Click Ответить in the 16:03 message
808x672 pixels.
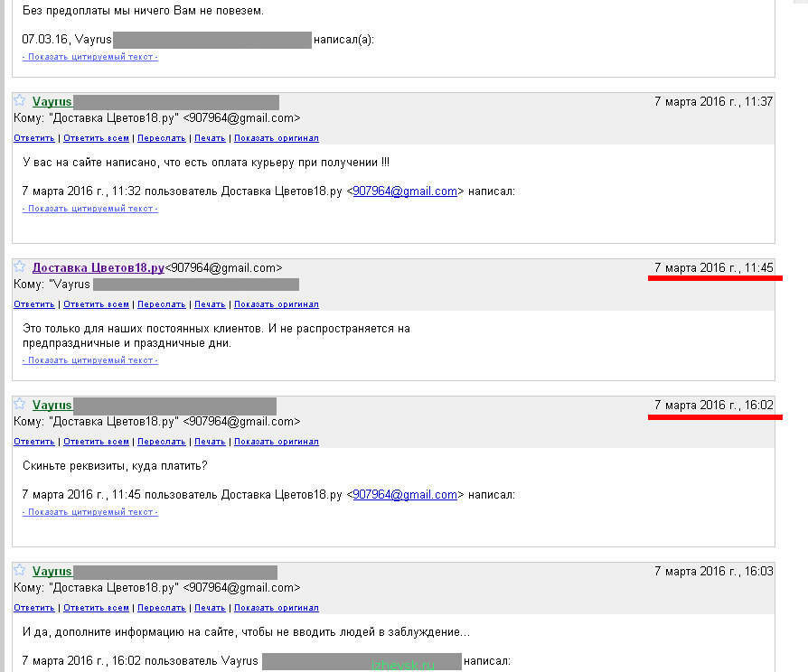34,608
